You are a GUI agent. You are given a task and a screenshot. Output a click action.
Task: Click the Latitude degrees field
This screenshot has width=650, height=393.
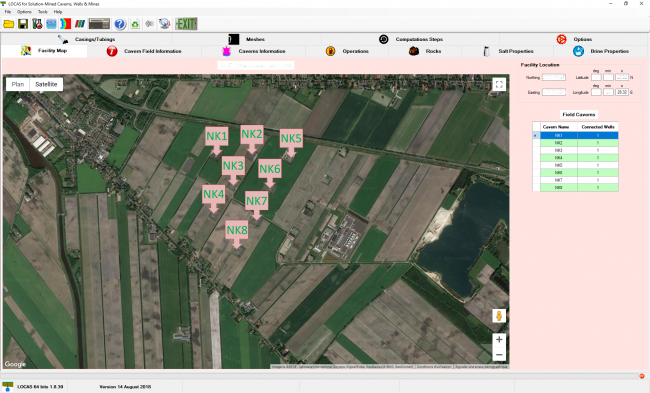coord(596,78)
